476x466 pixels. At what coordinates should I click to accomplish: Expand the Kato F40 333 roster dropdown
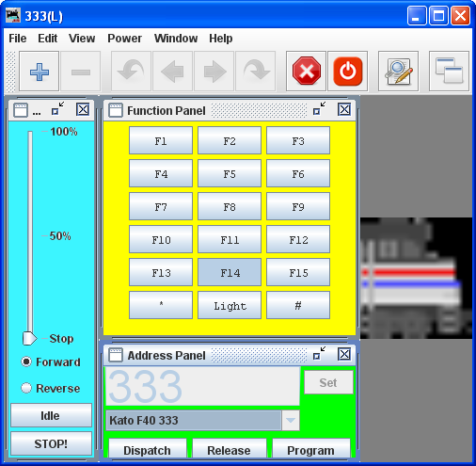291,420
